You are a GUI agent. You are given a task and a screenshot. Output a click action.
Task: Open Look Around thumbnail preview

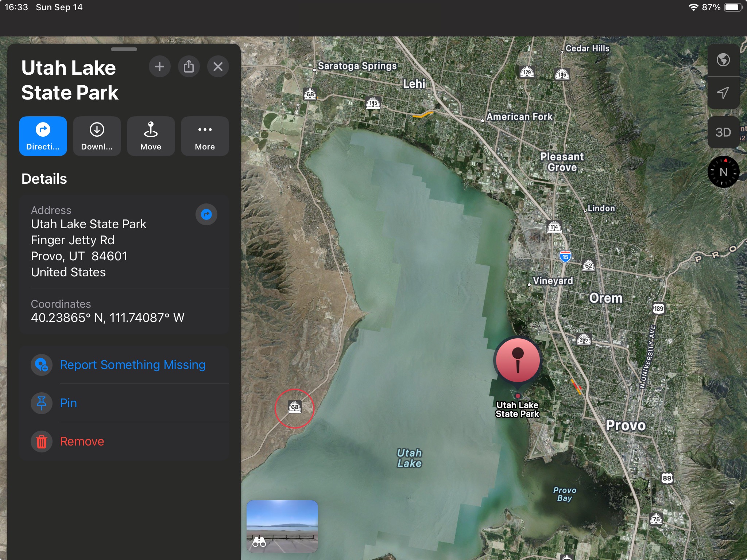point(282,526)
